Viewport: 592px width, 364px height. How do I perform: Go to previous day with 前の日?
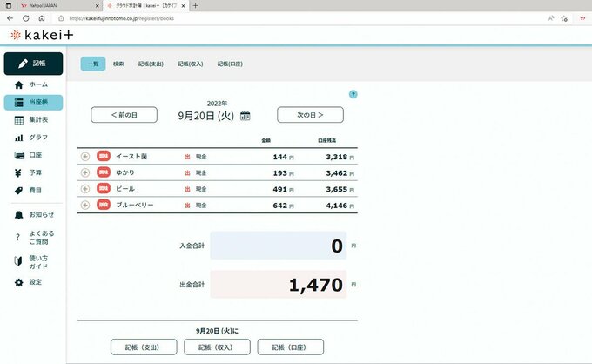[x=124, y=115]
